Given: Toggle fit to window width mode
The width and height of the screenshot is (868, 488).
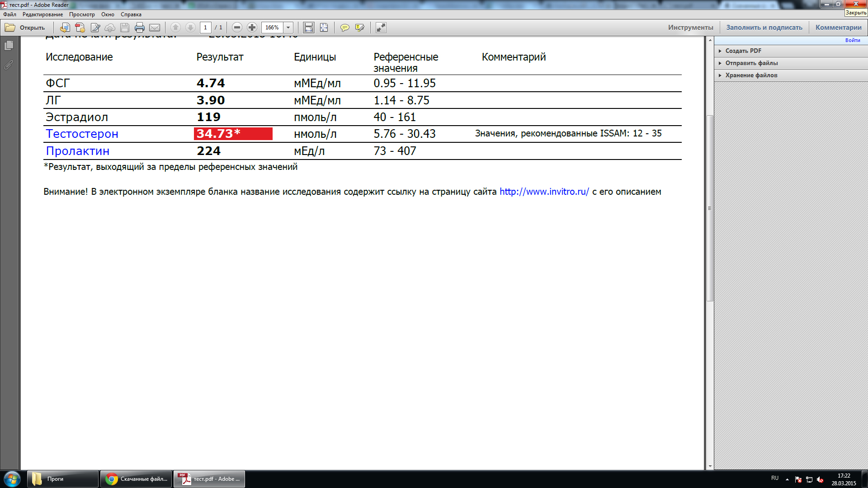Looking at the screenshot, I should coord(309,28).
